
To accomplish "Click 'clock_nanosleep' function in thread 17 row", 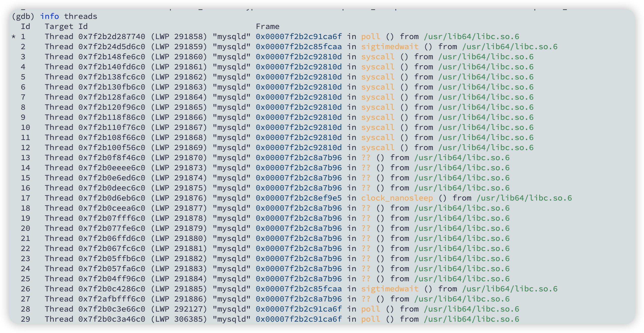I will (397, 198).
